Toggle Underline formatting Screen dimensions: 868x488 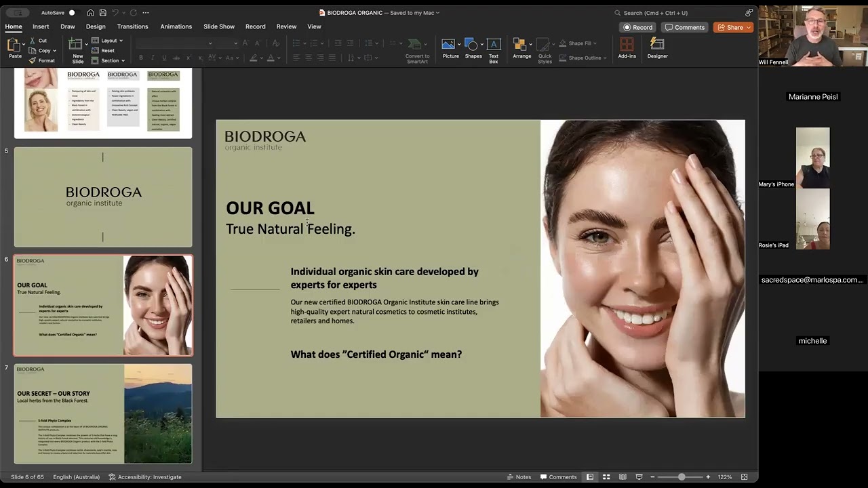[x=164, y=58]
